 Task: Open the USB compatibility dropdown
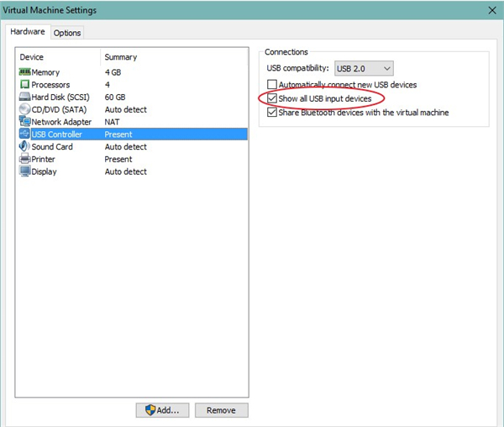click(364, 68)
